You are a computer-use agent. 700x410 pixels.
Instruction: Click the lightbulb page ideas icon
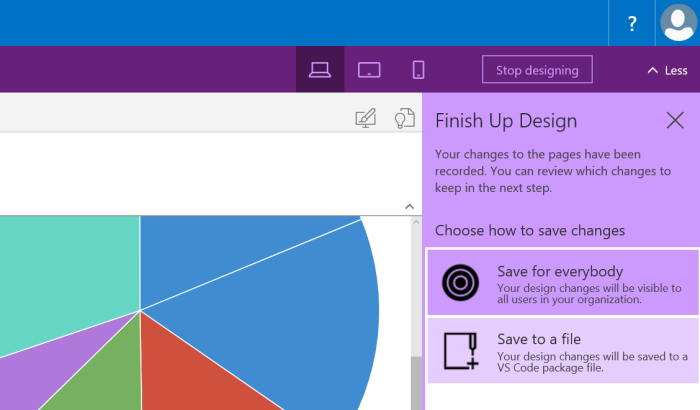(x=404, y=118)
